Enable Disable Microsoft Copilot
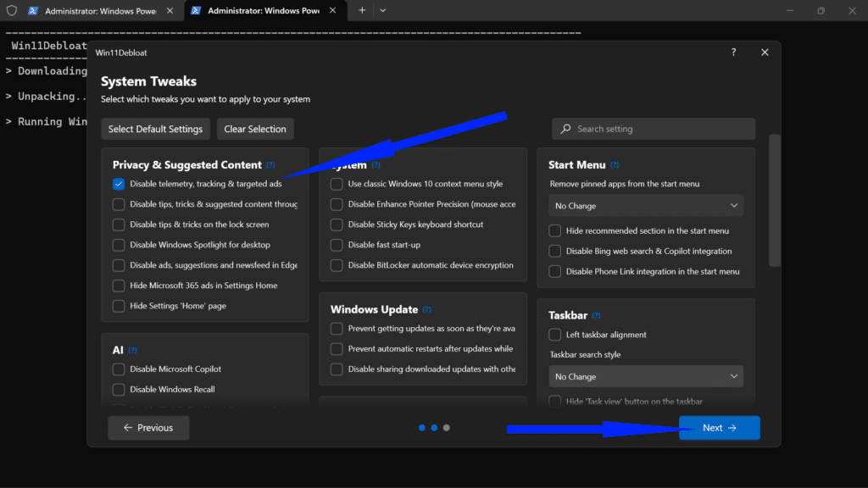 [118, 369]
